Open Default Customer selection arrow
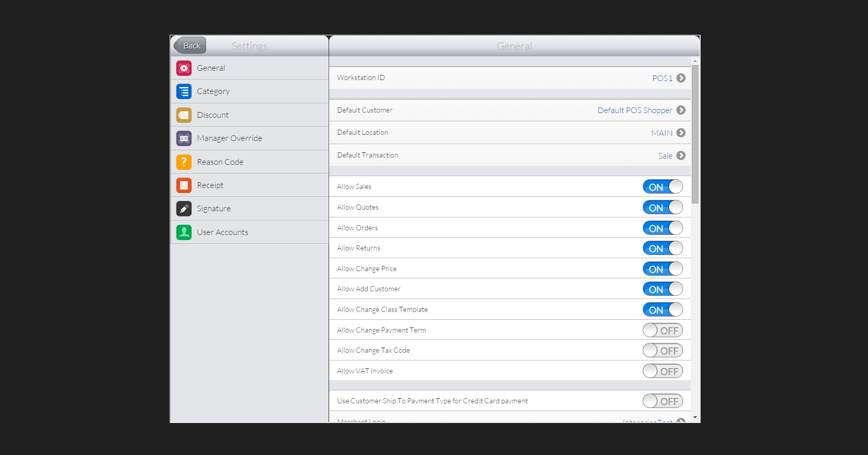 [x=681, y=110]
